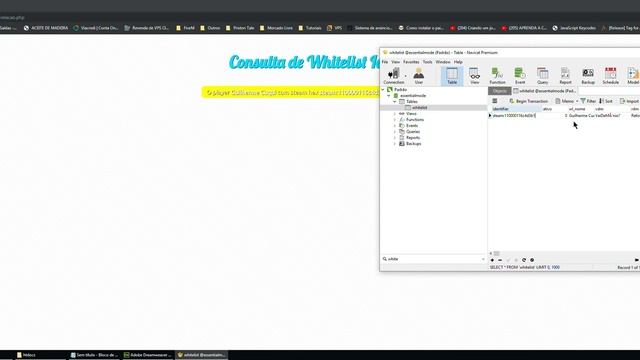Collapse the Padrão connection node
This screenshot has height=360, width=640.
(383, 89)
